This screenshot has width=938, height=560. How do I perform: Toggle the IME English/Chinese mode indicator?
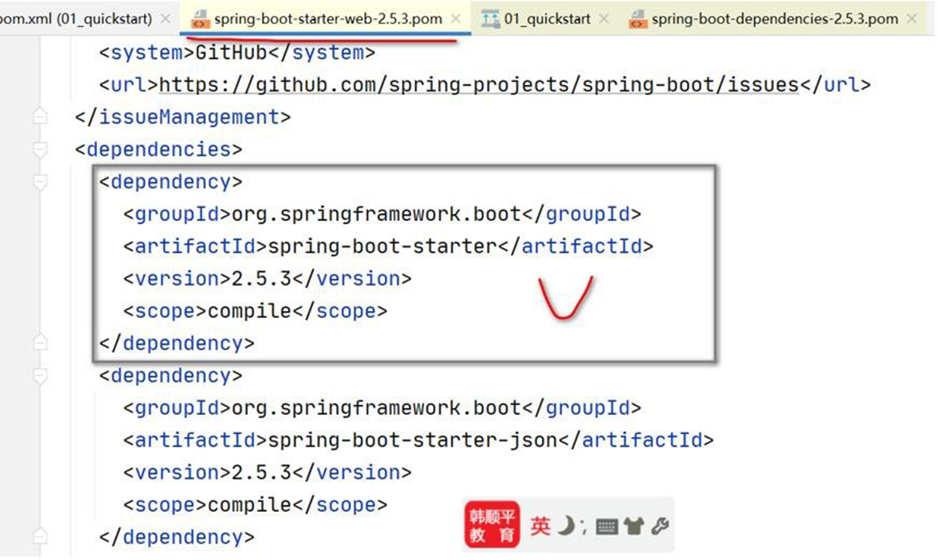click(541, 526)
